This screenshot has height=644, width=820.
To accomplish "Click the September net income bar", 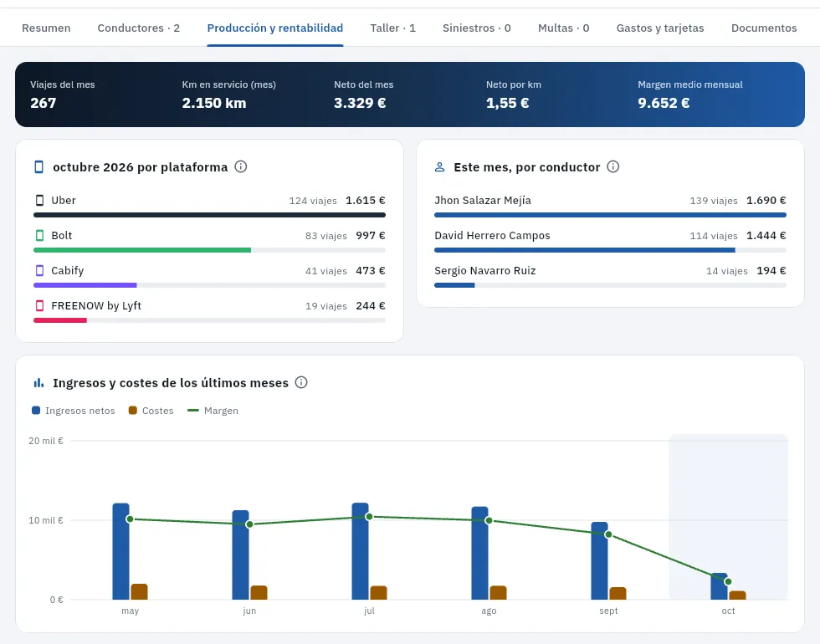I will click(599, 560).
